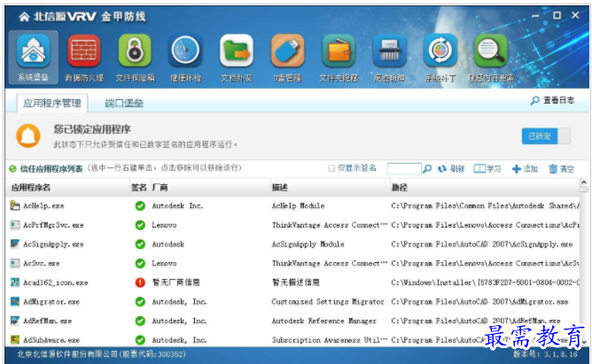The height and width of the screenshot is (364, 592).
Task: Click the 北京北信源软件股份有限公司 status text
Action: click(x=101, y=354)
